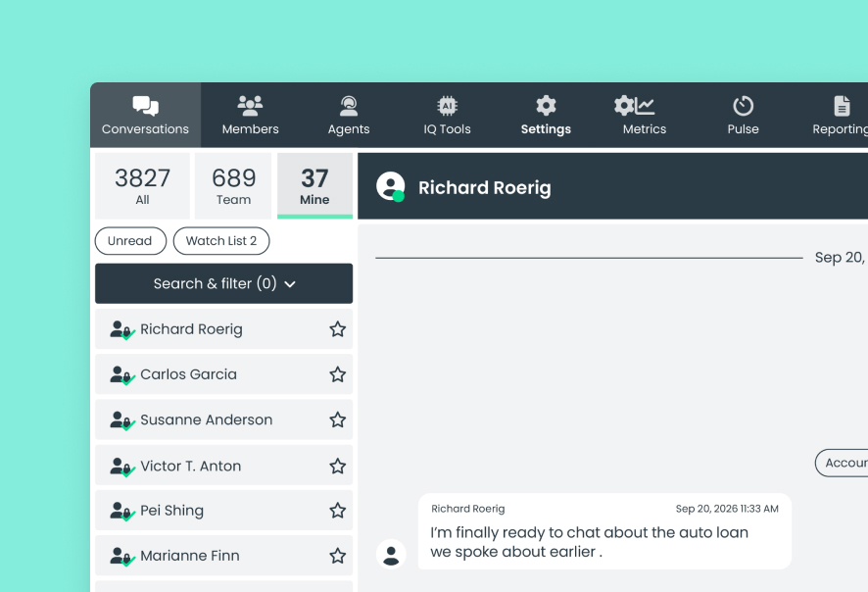Open Metrics gear and chart icon
Image resolution: width=868 pixels, height=592 pixels.
pyautogui.click(x=635, y=106)
